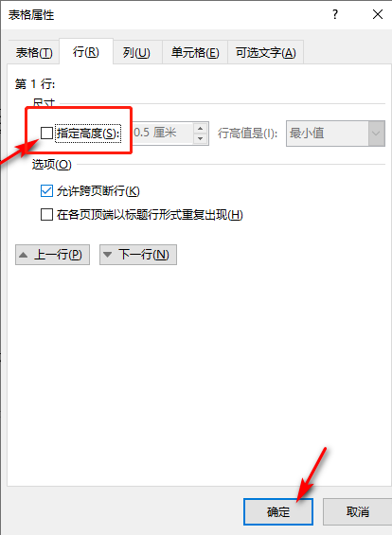
Task: Click the 行高值是(I) label
Action: [248, 134]
